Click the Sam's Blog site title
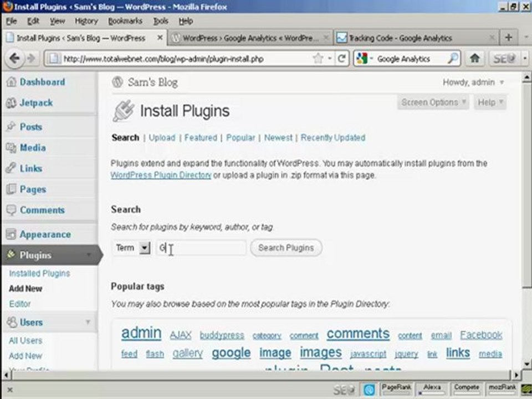 point(153,82)
